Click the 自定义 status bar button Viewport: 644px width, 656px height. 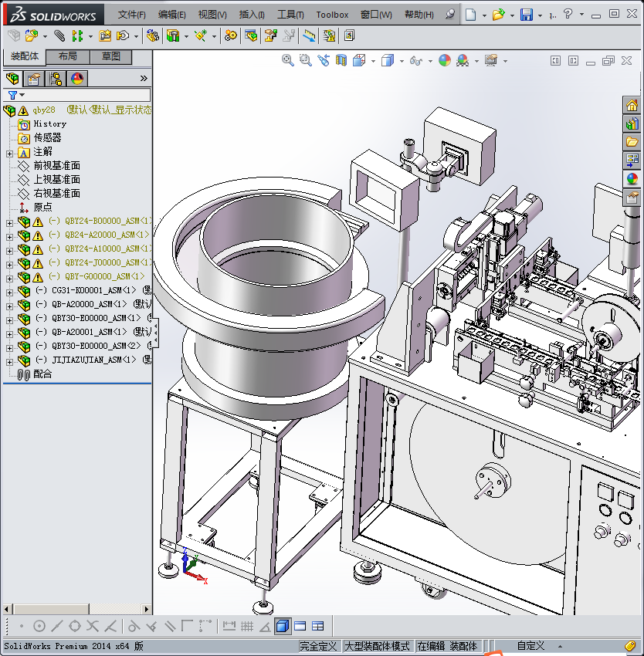point(530,646)
